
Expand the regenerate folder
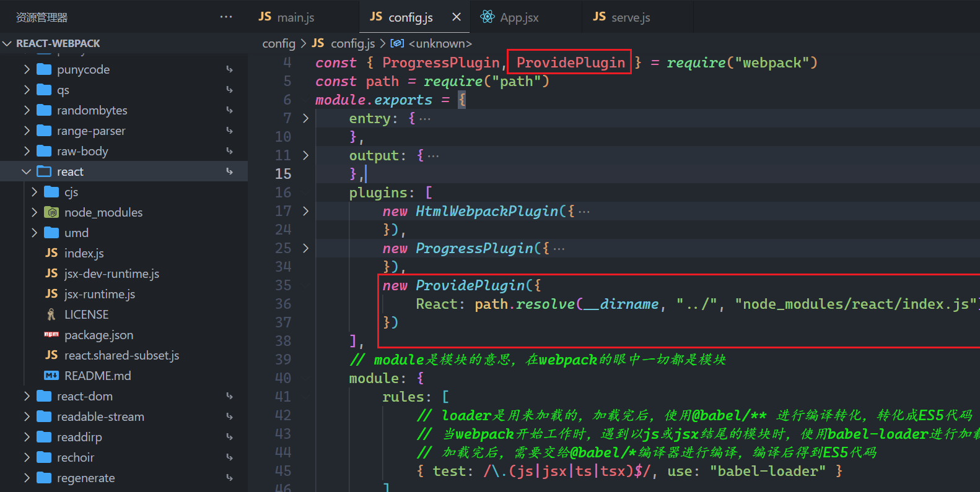coord(27,478)
